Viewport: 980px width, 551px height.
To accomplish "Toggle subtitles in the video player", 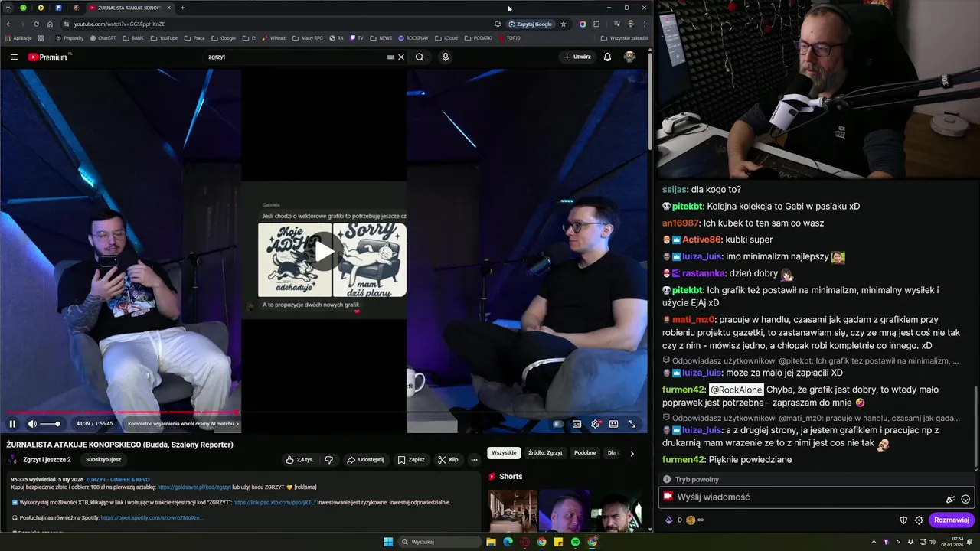I will 577,424.
